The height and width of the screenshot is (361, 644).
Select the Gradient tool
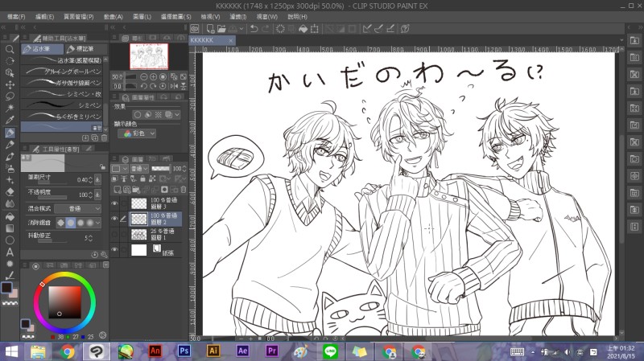[10, 228]
